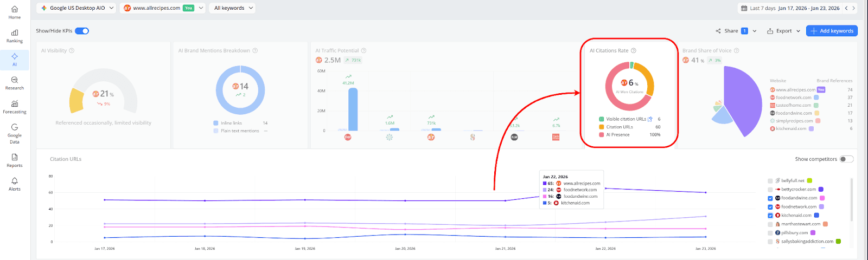Go to next date range arrow
The width and height of the screenshot is (868, 260).
point(853,8)
